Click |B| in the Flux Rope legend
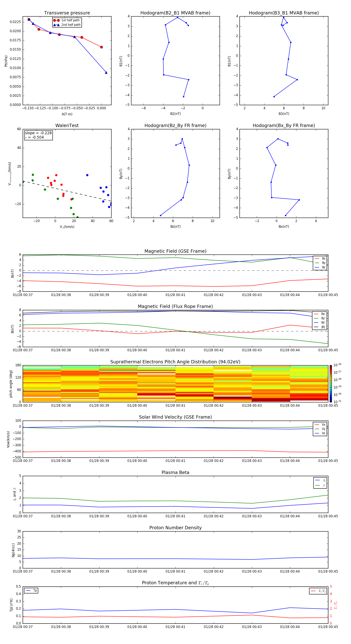The width and height of the screenshot is (351, 644). (x=320, y=327)
